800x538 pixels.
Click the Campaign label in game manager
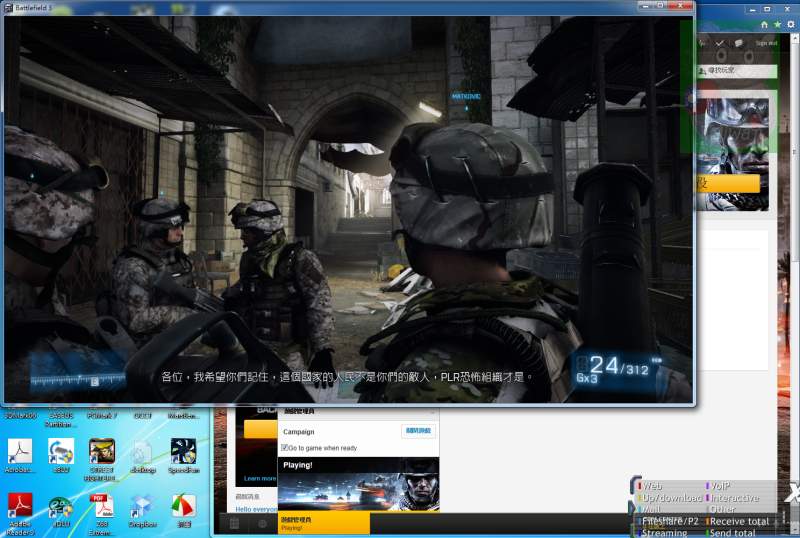pos(298,431)
